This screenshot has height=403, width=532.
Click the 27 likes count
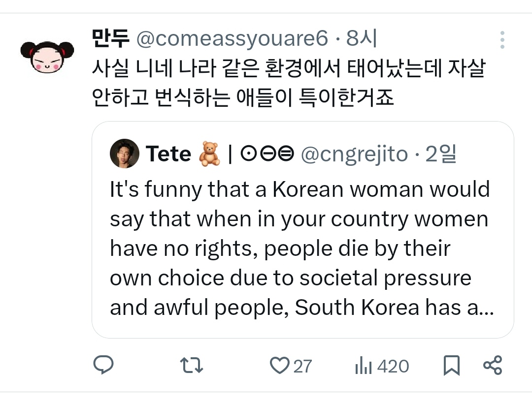tap(303, 366)
